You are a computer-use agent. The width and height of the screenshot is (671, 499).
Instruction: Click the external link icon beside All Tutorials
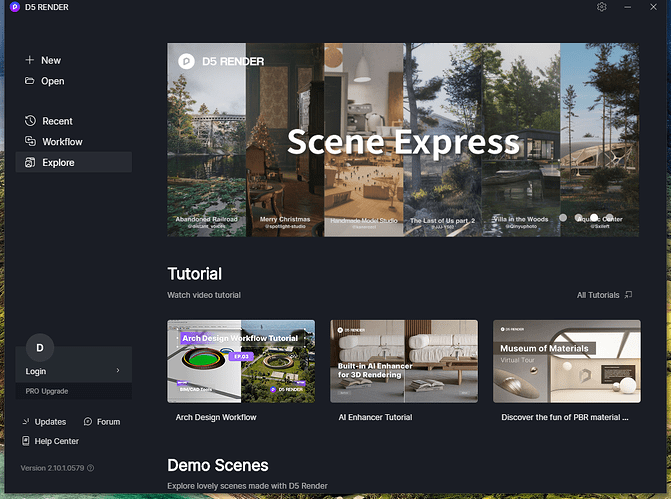[628, 294]
